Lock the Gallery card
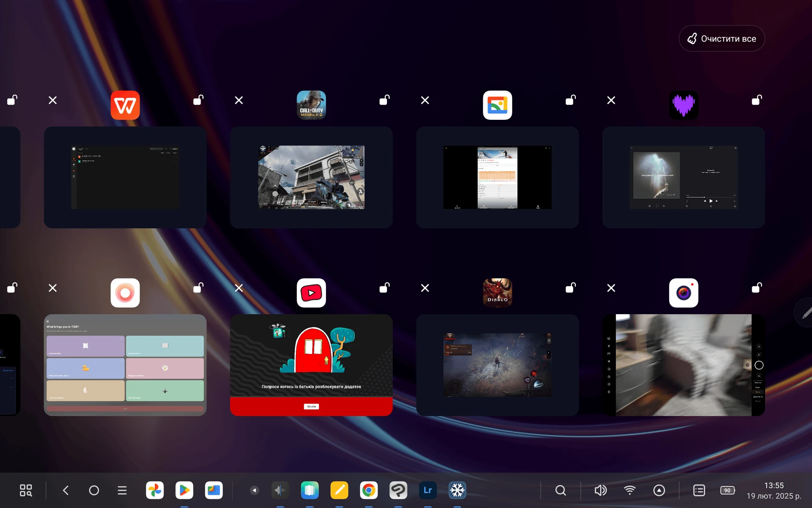 point(571,100)
